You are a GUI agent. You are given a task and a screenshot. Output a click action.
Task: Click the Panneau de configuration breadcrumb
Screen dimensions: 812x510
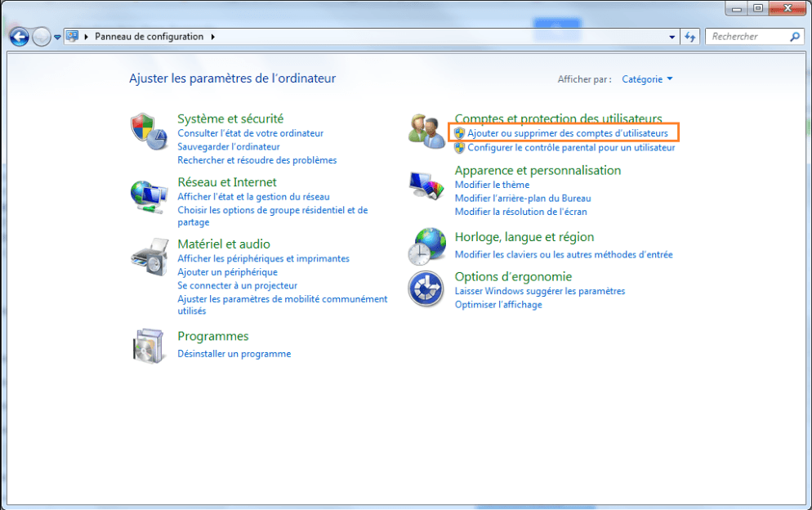coord(149,36)
